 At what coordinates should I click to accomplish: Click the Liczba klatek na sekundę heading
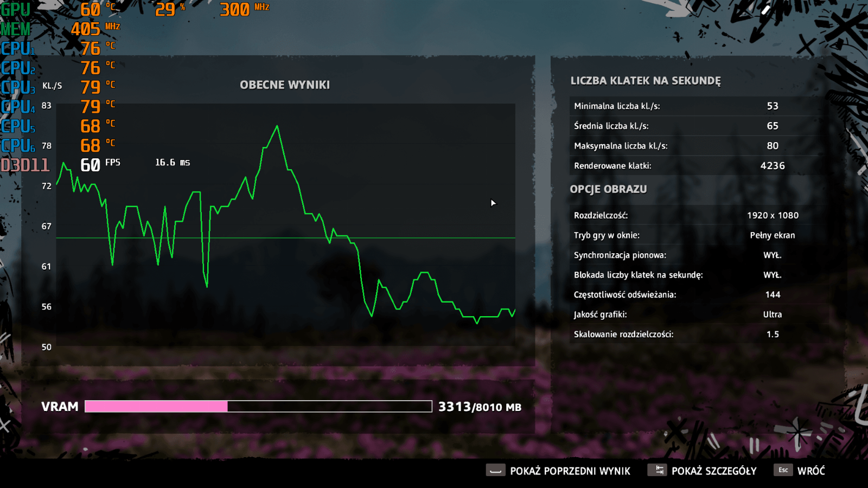(x=646, y=80)
